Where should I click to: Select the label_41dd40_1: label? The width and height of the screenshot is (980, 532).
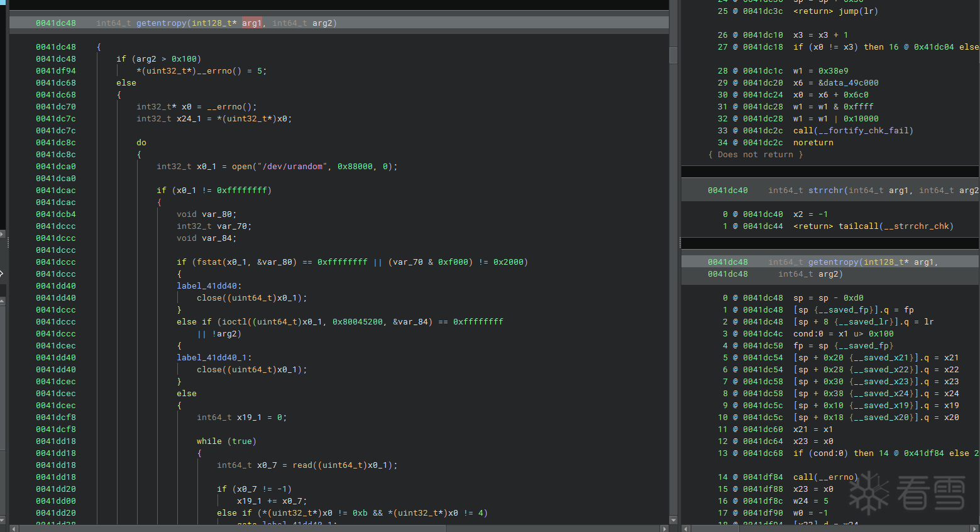click(214, 358)
